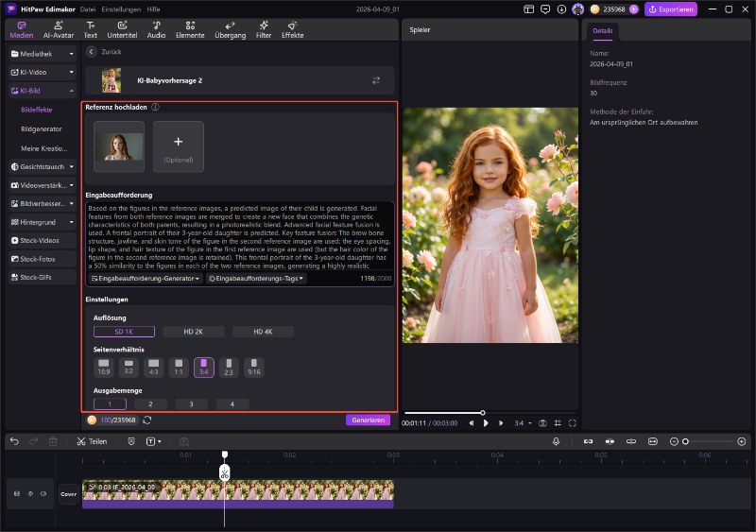Select Bildgenerator in the sidebar

pos(41,129)
